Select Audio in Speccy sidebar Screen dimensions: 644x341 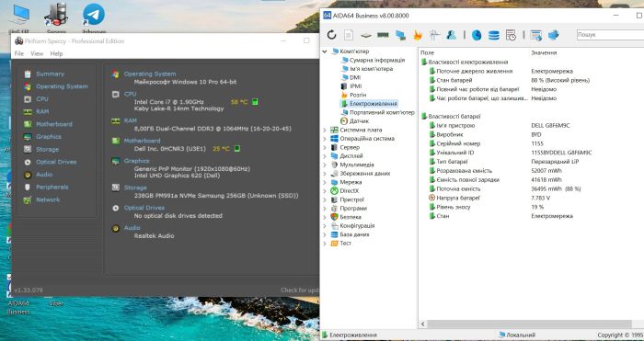pyautogui.click(x=44, y=175)
